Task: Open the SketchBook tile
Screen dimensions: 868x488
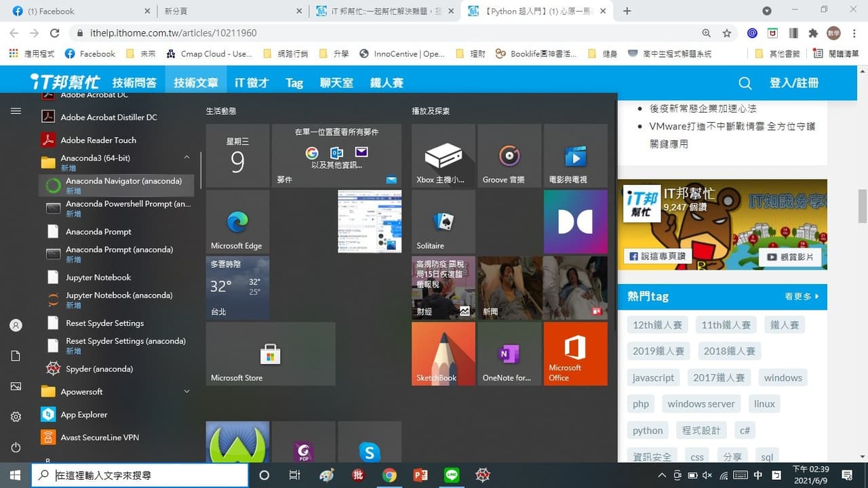Action: 443,354
